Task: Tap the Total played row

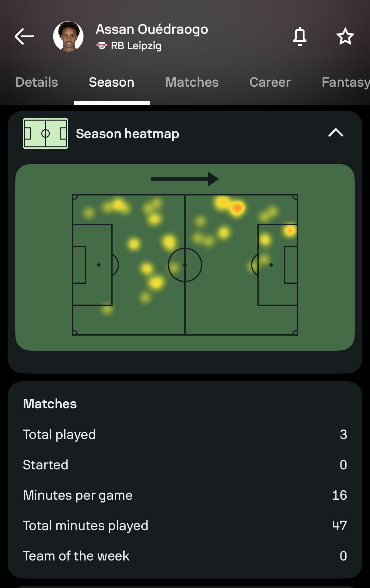Action: 185,435
